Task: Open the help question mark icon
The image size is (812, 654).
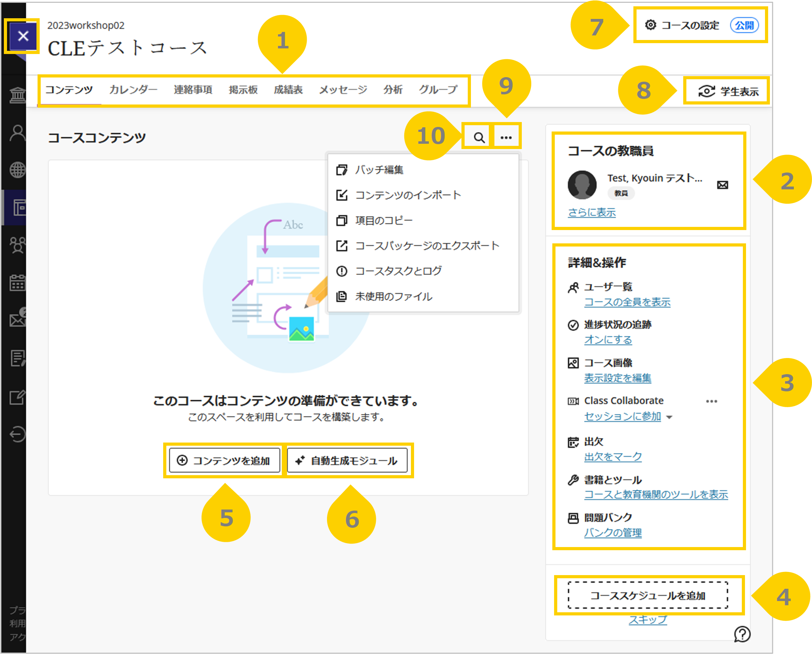Action: [742, 634]
